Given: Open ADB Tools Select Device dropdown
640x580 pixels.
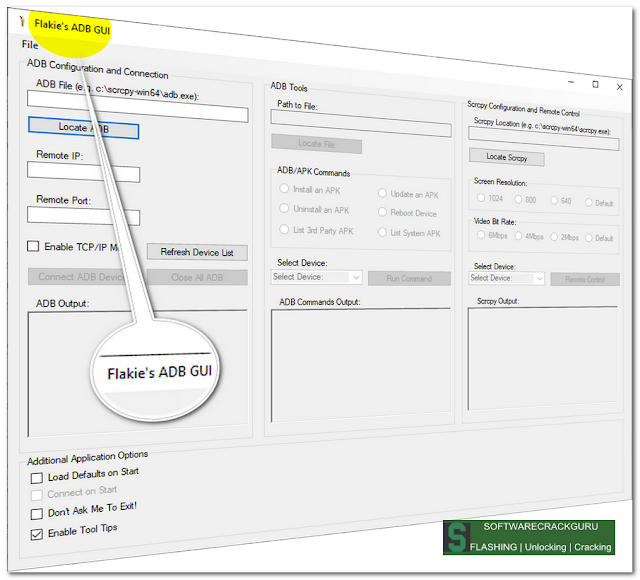Looking at the screenshot, I should coord(316,277).
